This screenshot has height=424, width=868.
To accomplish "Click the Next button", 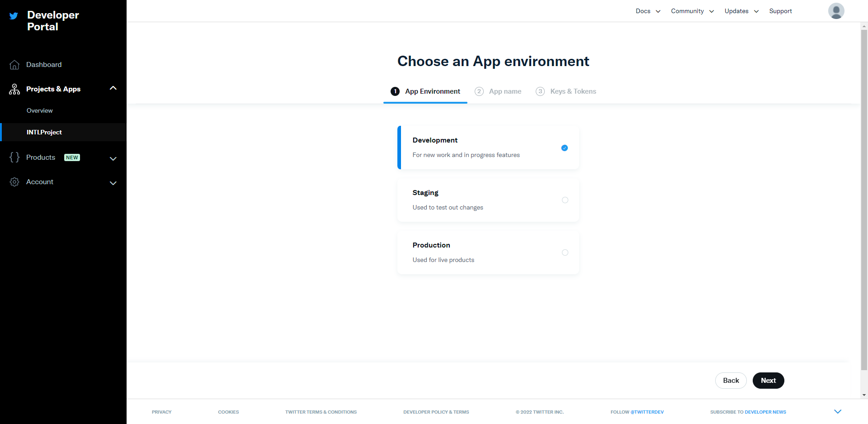I will coord(768,380).
